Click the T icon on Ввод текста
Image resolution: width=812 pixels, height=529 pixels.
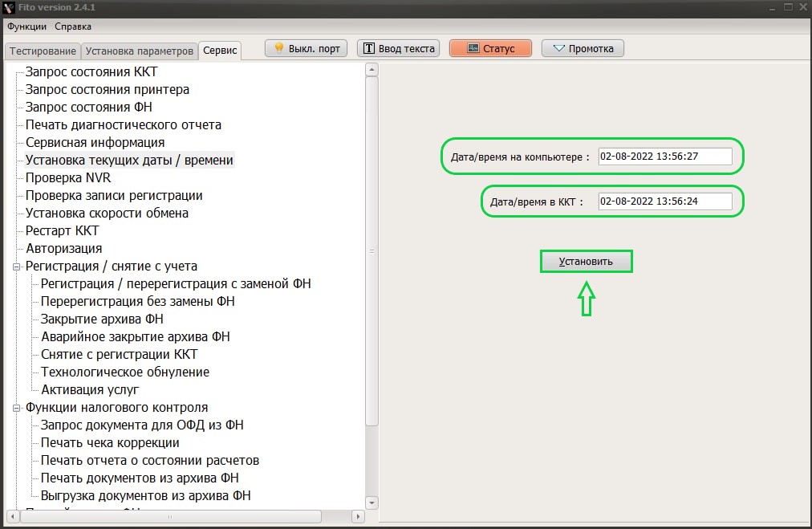369,48
